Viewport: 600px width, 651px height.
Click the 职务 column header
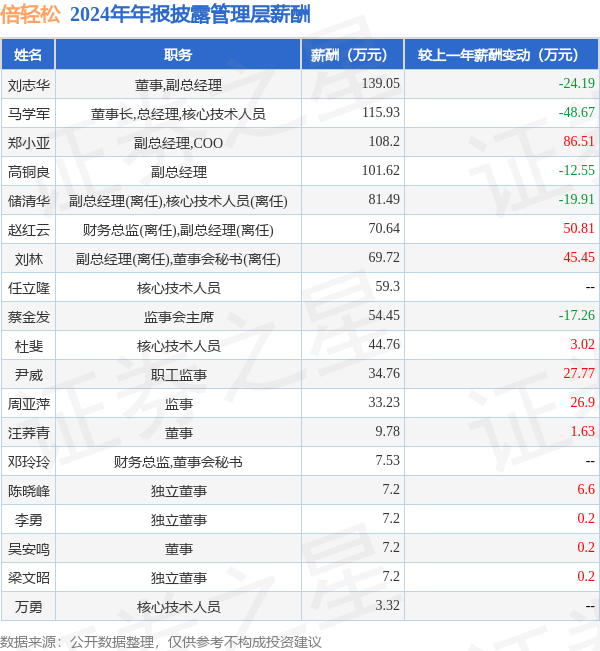(178, 54)
